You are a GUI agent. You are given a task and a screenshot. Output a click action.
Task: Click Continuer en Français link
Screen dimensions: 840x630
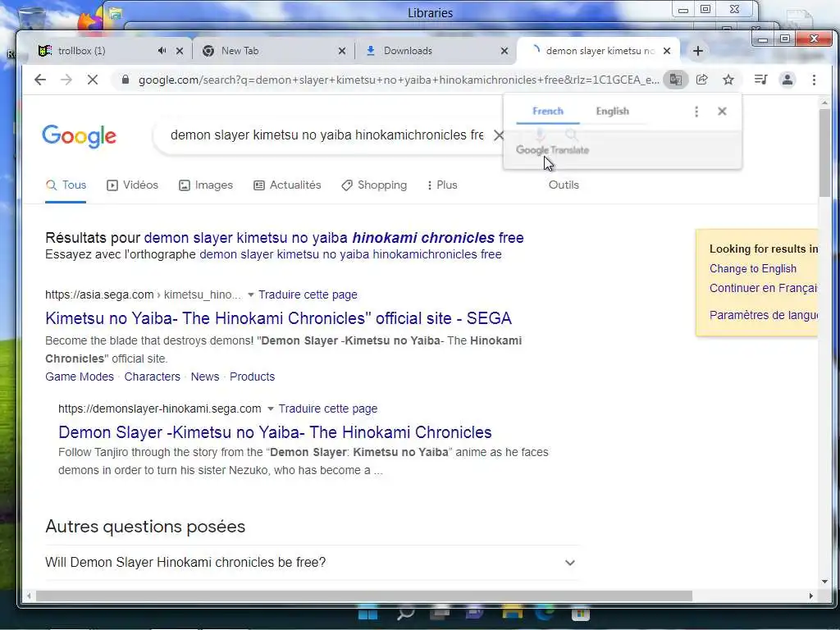tap(764, 288)
